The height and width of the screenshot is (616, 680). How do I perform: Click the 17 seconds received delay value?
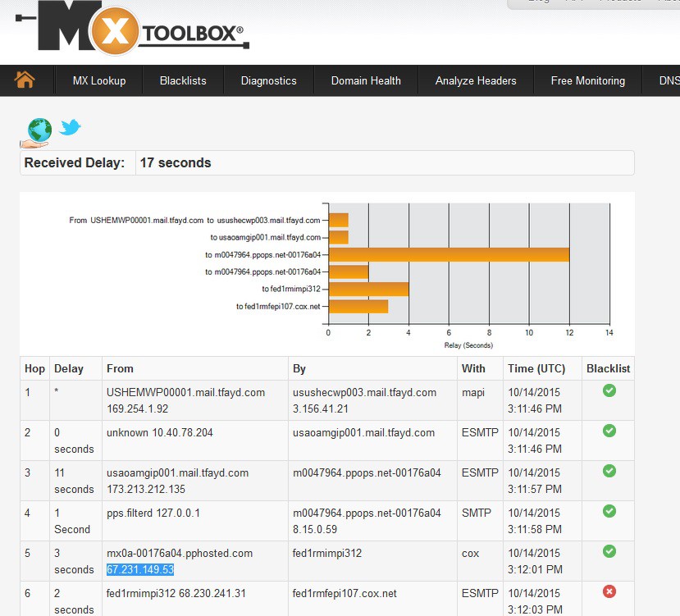(x=176, y=162)
